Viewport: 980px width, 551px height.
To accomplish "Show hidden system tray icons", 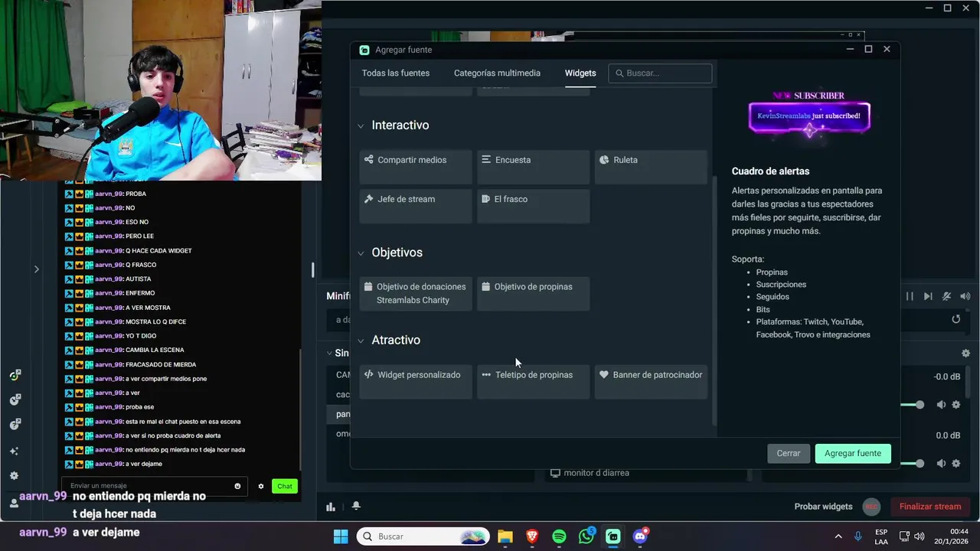I will click(838, 536).
